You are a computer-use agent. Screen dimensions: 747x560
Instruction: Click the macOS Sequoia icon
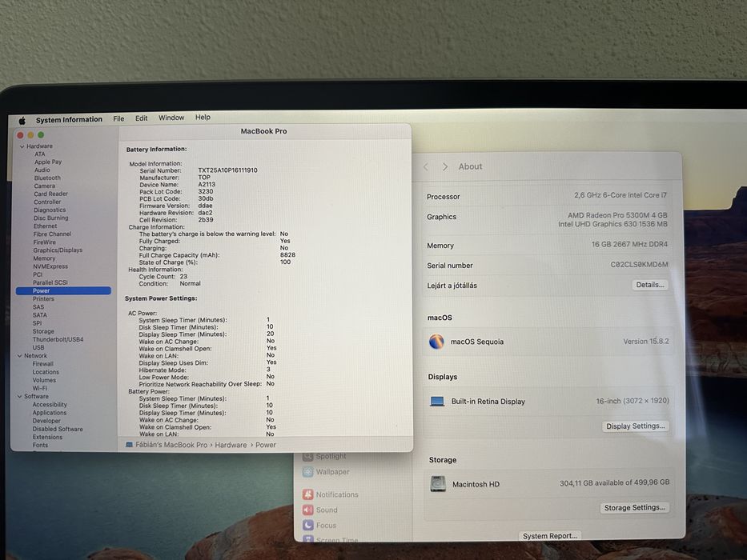[x=436, y=342]
